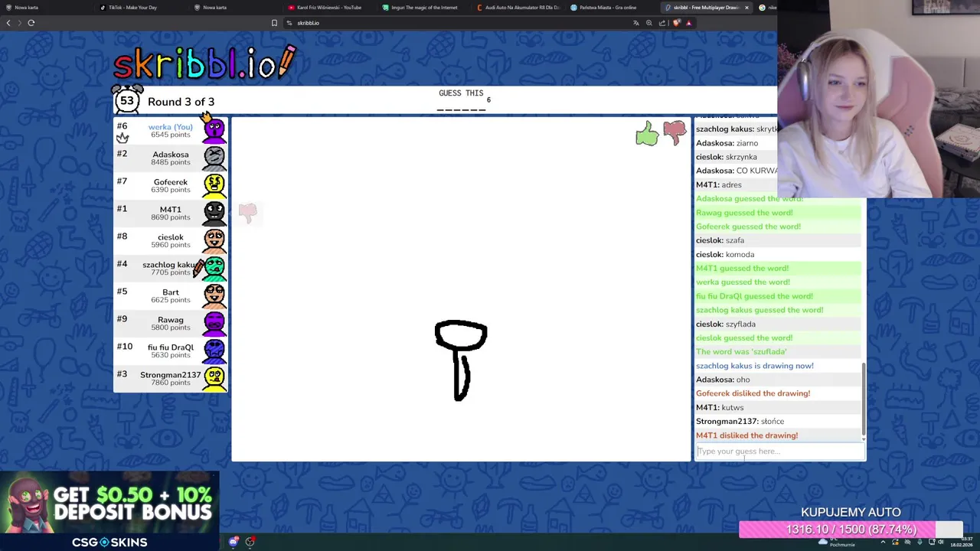Click the browser forward arrow
This screenshot has width=980, height=551.
[20, 22]
